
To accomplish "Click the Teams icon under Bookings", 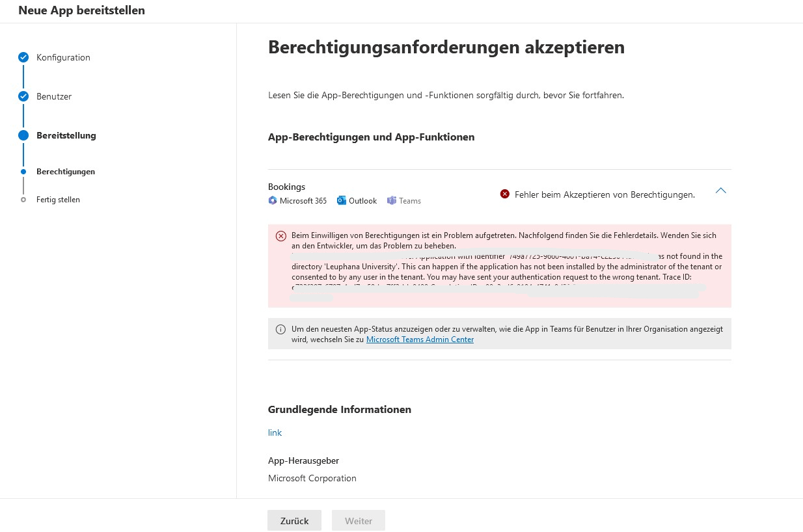I will 392,200.
